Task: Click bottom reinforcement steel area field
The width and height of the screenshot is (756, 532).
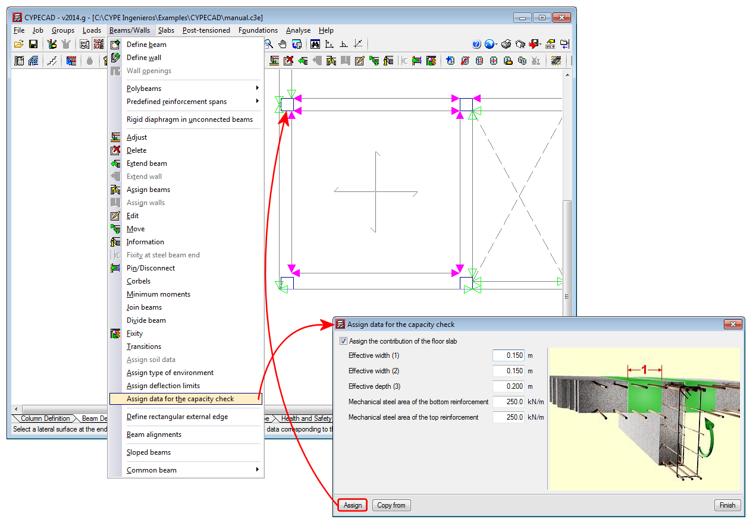Action: click(x=509, y=402)
